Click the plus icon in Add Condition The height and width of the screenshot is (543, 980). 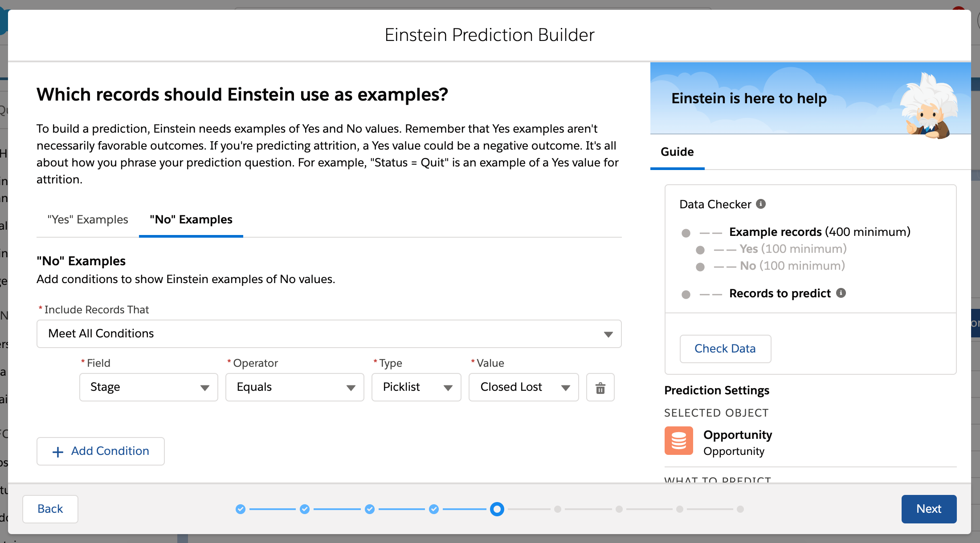[x=58, y=452]
